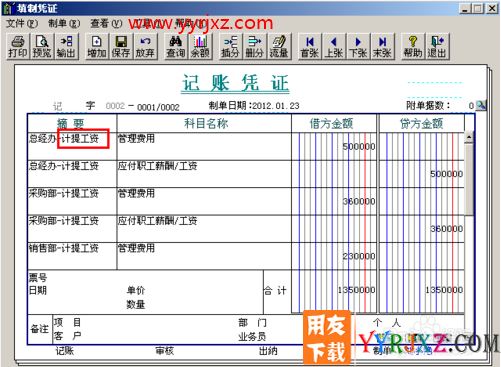This screenshot has width=501, height=367.
Task: Delete entry line with 删分
Action: 255,46
